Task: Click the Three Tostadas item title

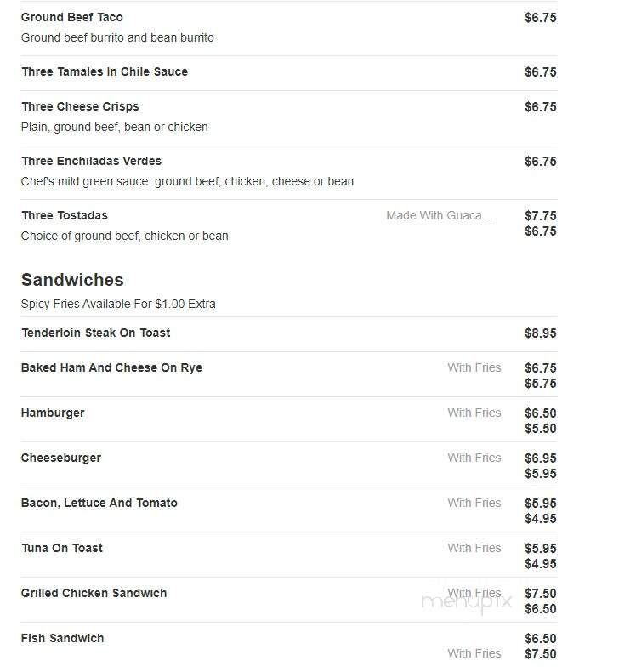Action: click(x=65, y=215)
